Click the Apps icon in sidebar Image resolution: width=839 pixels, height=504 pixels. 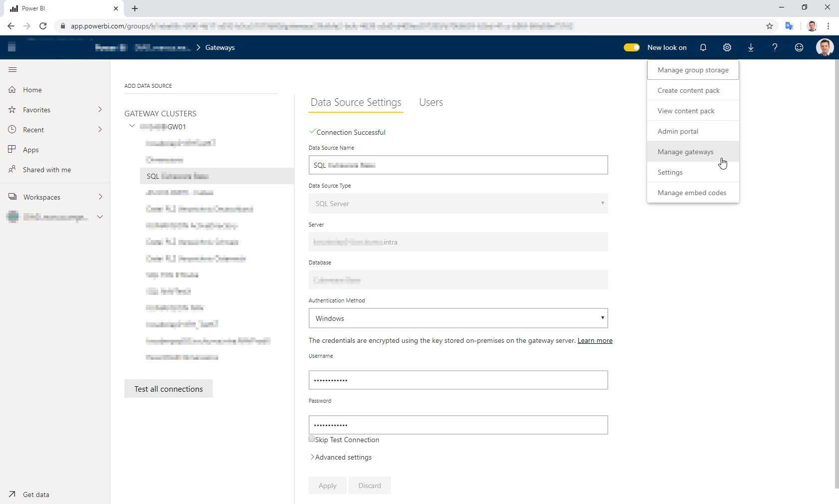[12, 149]
